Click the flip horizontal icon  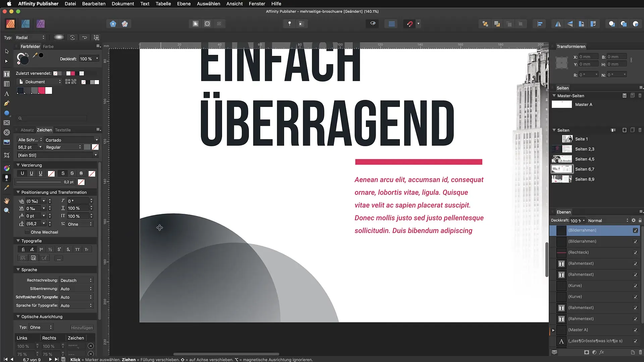pos(558,24)
